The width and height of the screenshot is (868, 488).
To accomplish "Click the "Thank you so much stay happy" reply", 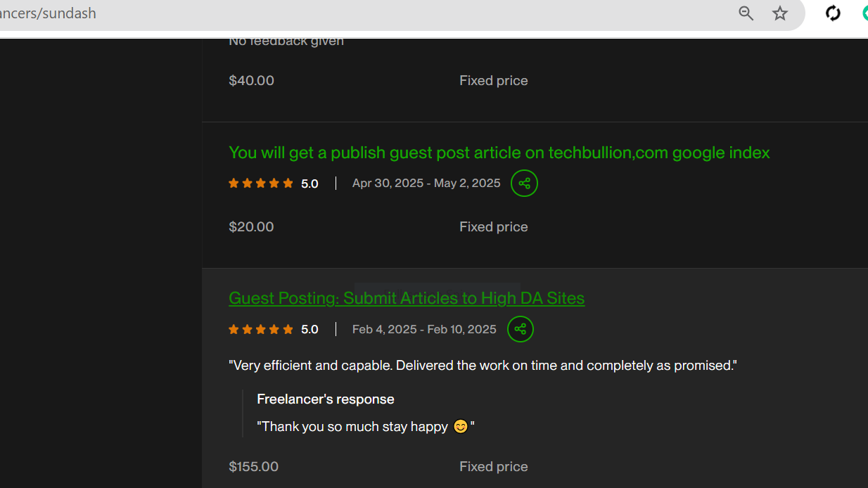I will click(366, 426).
